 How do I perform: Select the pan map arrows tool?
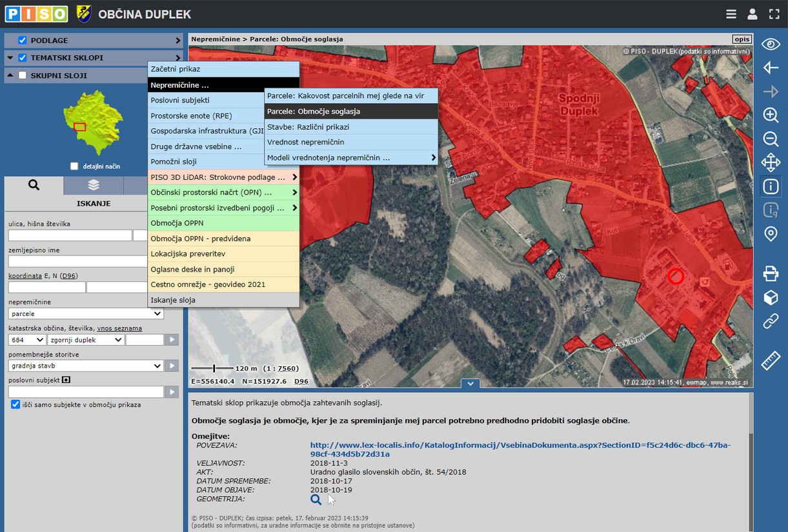pyautogui.click(x=771, y=162)
